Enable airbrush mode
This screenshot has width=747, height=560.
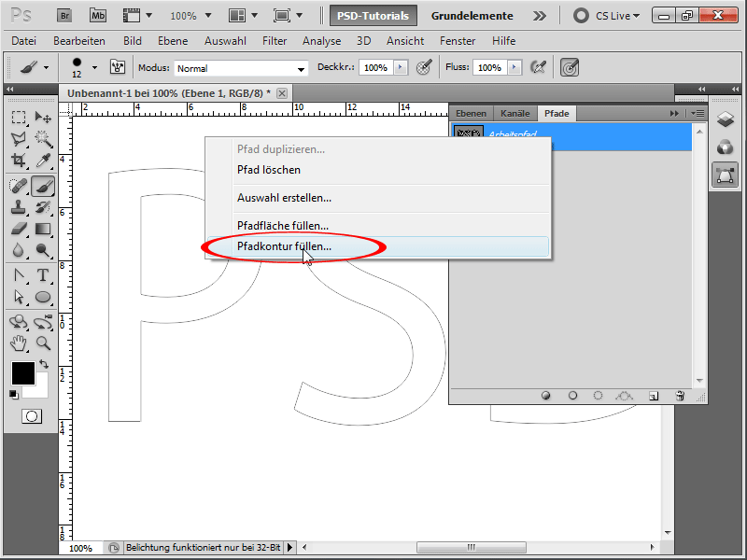tap(539, 67)
